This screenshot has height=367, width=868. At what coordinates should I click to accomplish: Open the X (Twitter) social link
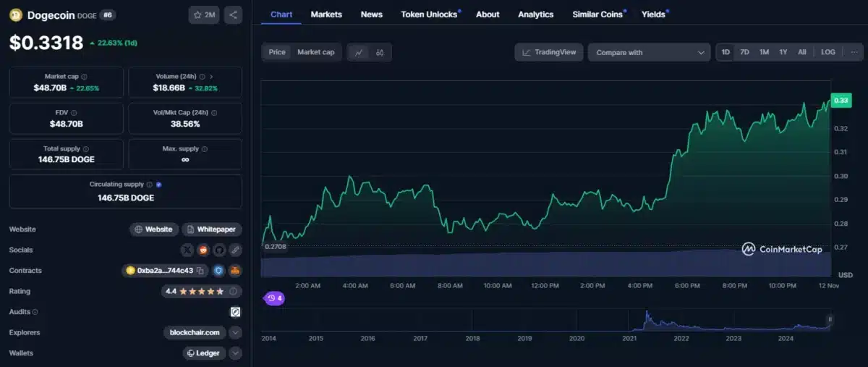point(188,250)
